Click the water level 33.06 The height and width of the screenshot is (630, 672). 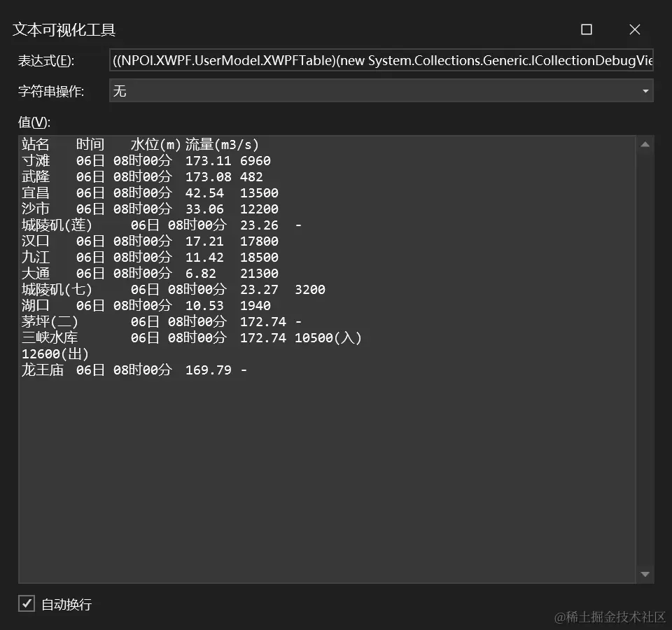[204, 209]
